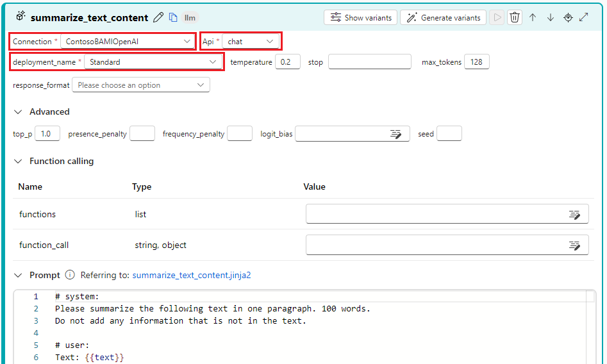Move node up with up arrow

point(532,17)
